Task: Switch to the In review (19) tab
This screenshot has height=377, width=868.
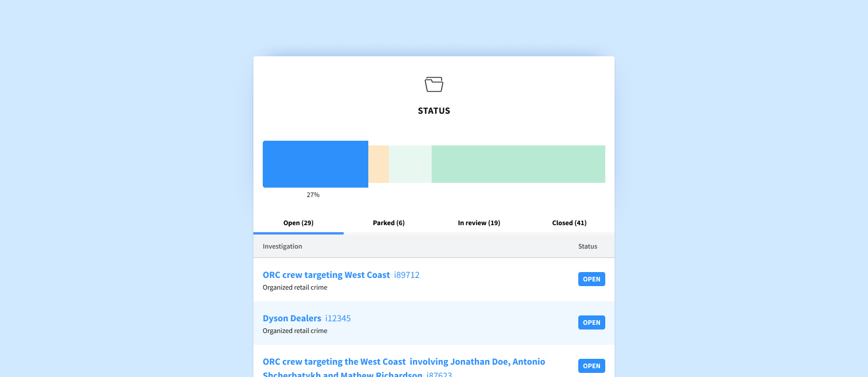Action: tap(479, 223)
